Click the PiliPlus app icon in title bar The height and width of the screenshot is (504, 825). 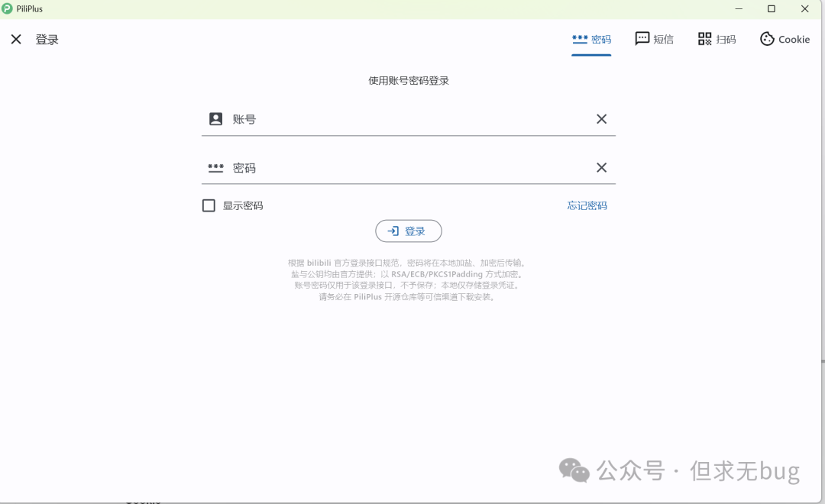coord(8,9)
